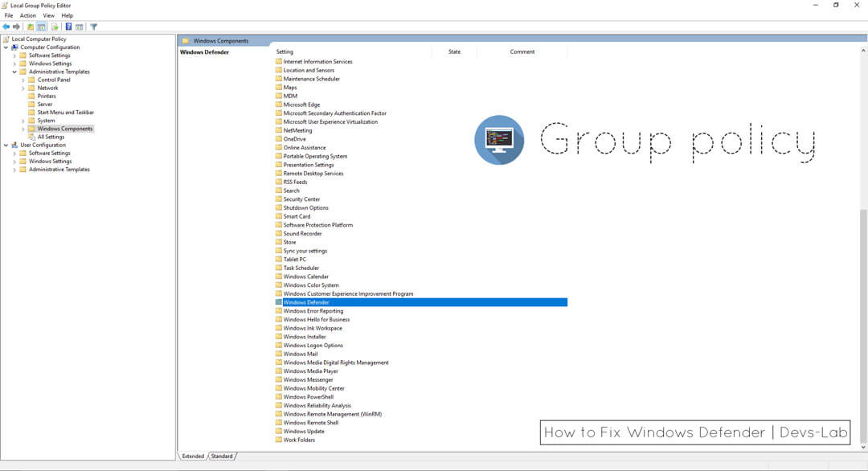Open the Help menu
Image resolution: width=868 pixels, height=471 pixels.
[67, 15]
